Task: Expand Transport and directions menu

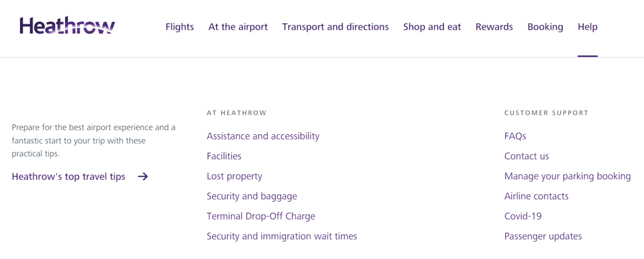Action: tap(335, 27)
